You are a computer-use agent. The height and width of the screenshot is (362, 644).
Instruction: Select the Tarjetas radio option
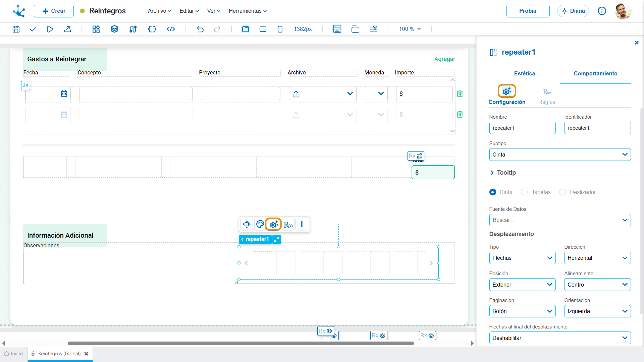(x=524, y=192)
